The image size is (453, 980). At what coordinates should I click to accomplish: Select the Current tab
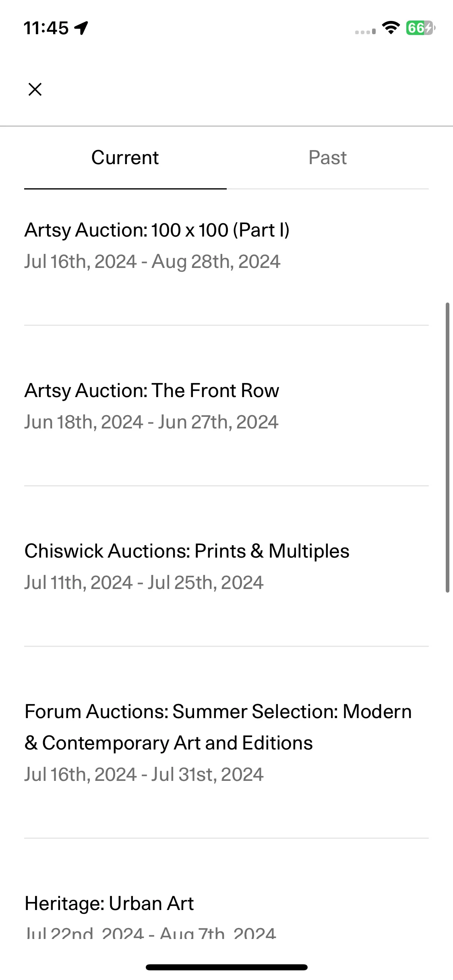pyautogui.click(x=125, y=158)
